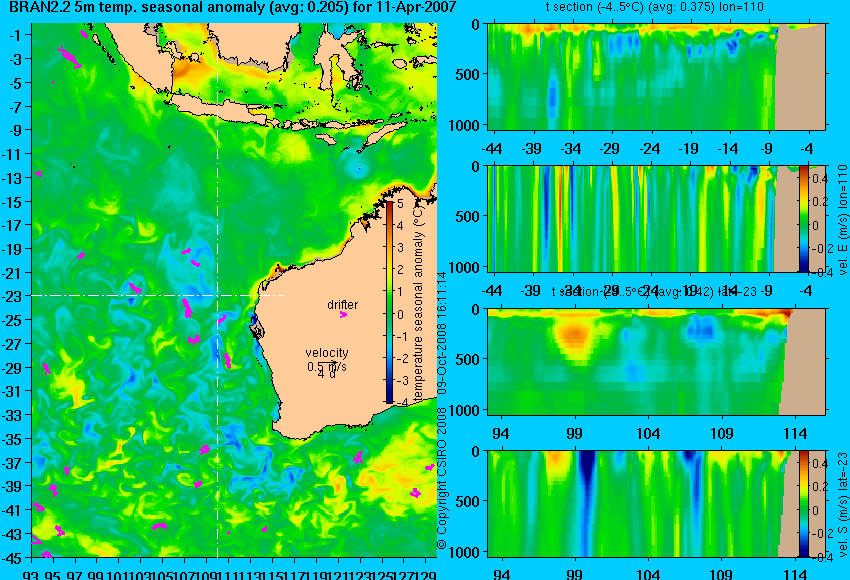This screenshot has height=580, width=850.
Task: Click the 93 longitude tick label under the map
Action: [30, 575]
